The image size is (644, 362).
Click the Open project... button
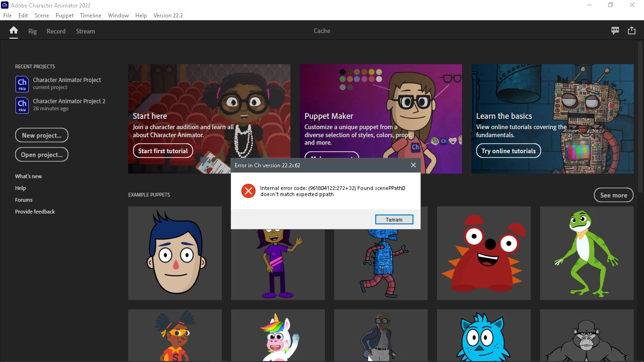pos(41,155)
